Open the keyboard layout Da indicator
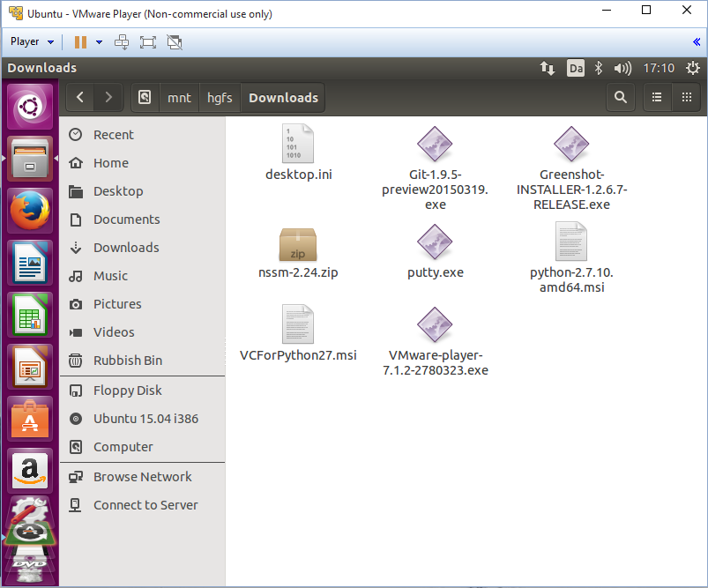Screen dimensions: 708x588 (575, 68)
